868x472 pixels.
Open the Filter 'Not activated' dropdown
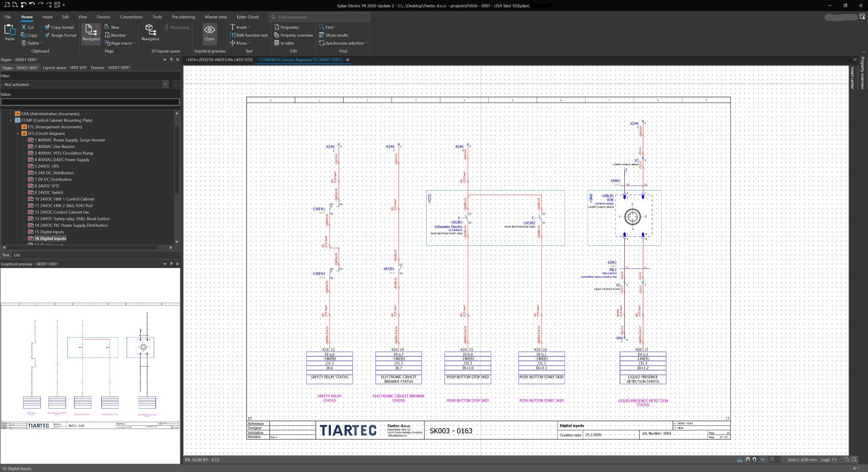pos(165,85)
